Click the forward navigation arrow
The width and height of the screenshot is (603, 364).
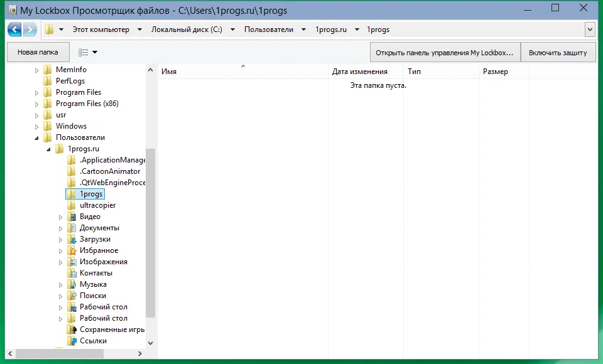tap(30, 29)
